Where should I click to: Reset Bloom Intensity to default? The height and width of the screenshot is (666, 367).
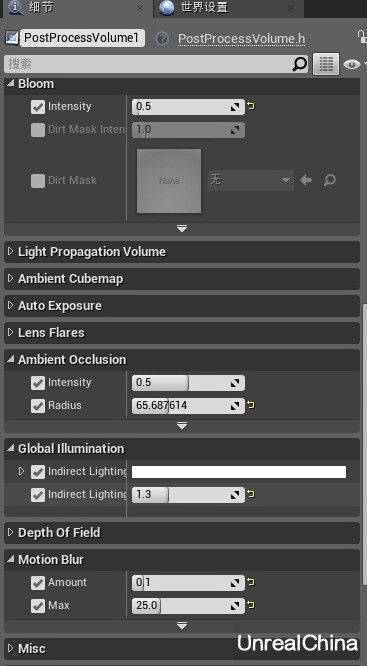point(251,107)
